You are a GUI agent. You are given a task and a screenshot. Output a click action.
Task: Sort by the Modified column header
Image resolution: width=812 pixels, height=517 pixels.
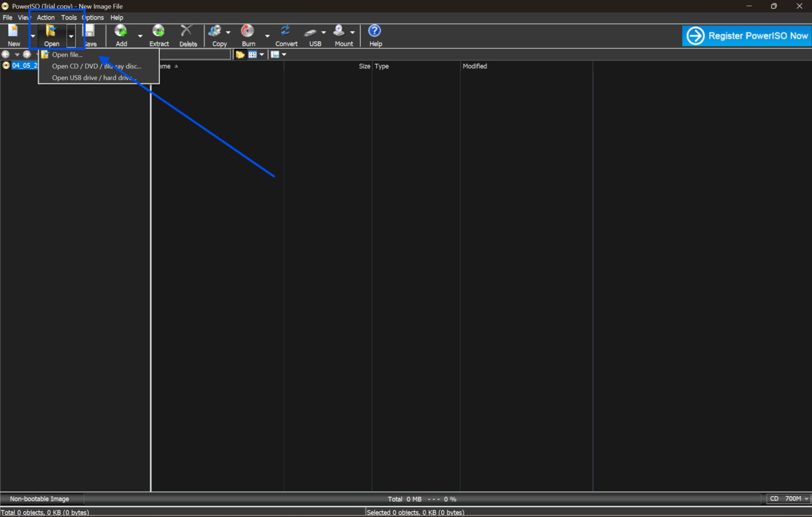click(x=475, y=66)
